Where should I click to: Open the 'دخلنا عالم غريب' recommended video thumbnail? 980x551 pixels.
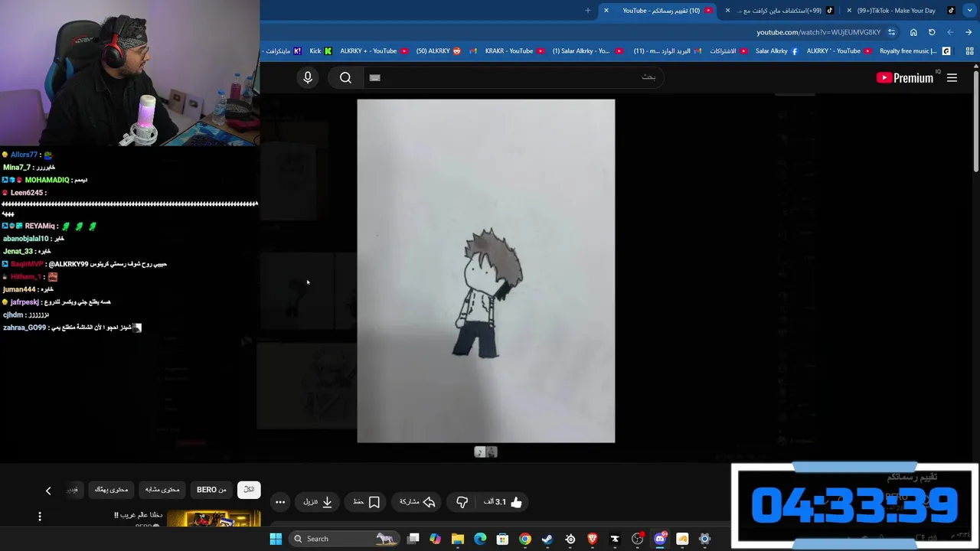click(x=214, y=520)
